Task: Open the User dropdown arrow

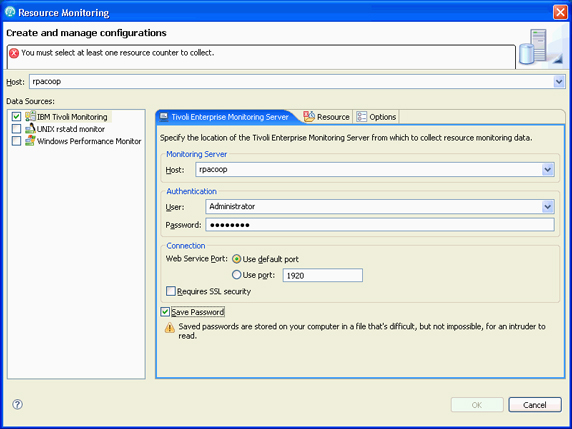Action: click(548, 207)
